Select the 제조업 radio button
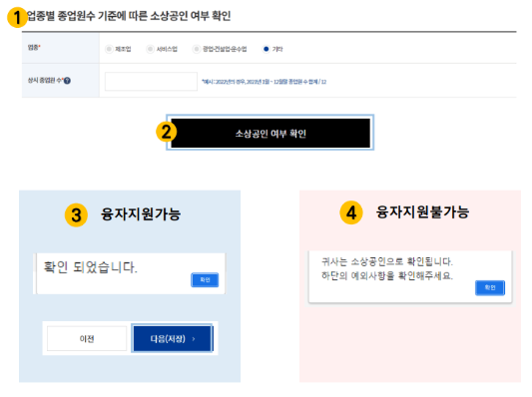 coord(109,49)
